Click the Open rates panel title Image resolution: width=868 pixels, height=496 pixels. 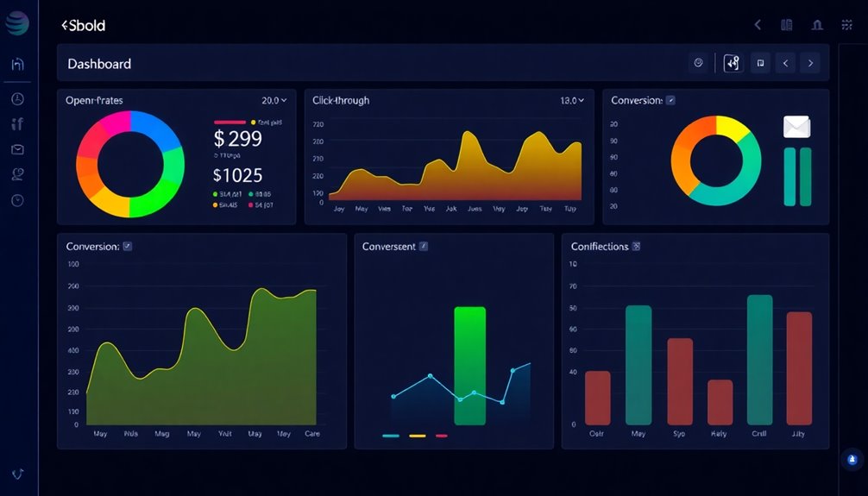(94, 100)
